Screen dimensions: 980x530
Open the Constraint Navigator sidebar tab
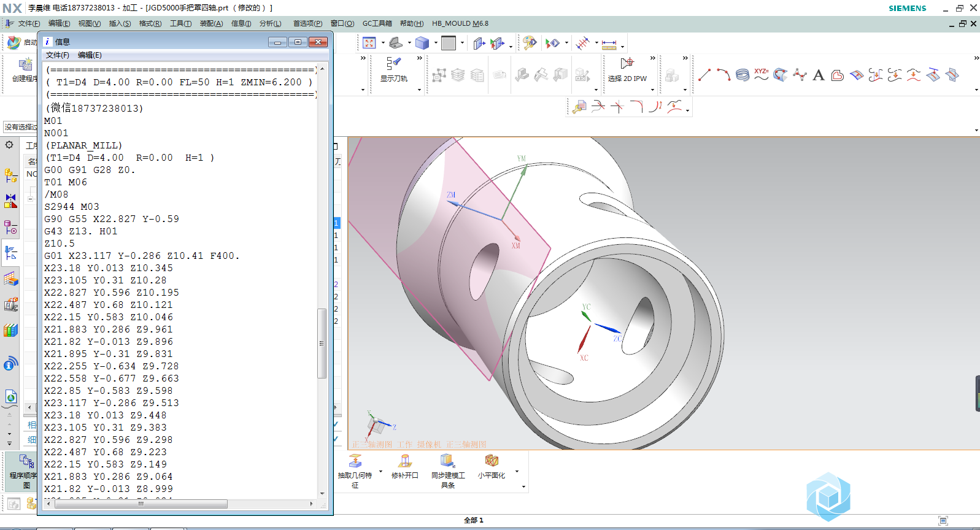(10, 202)
